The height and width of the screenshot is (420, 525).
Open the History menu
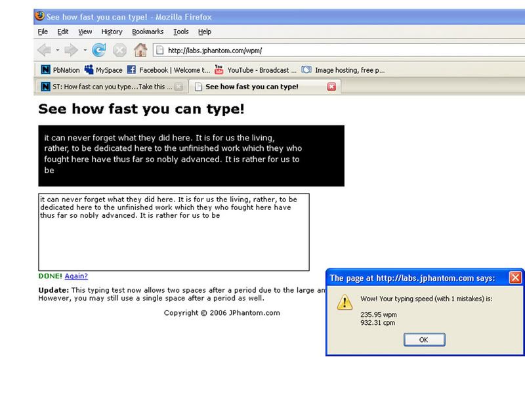(112, 31)
